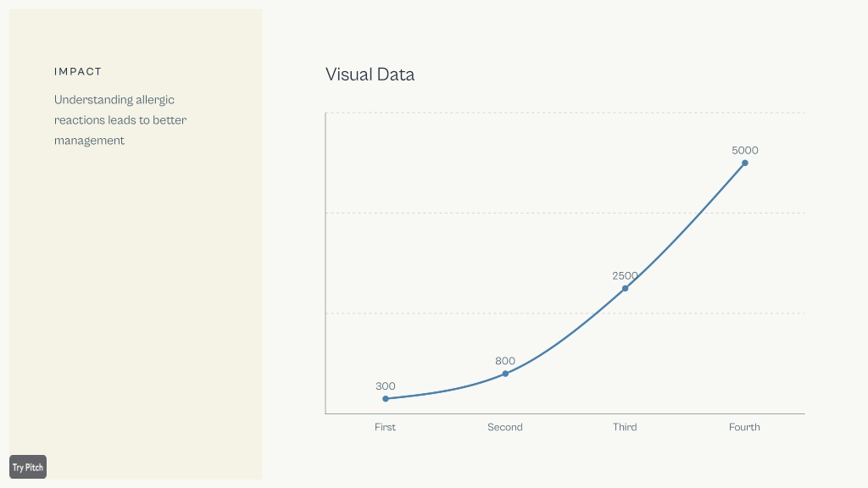The height and width of the screenshot is (488, 868).
Task: Click the 300 value label
Action: coord(386,386)
